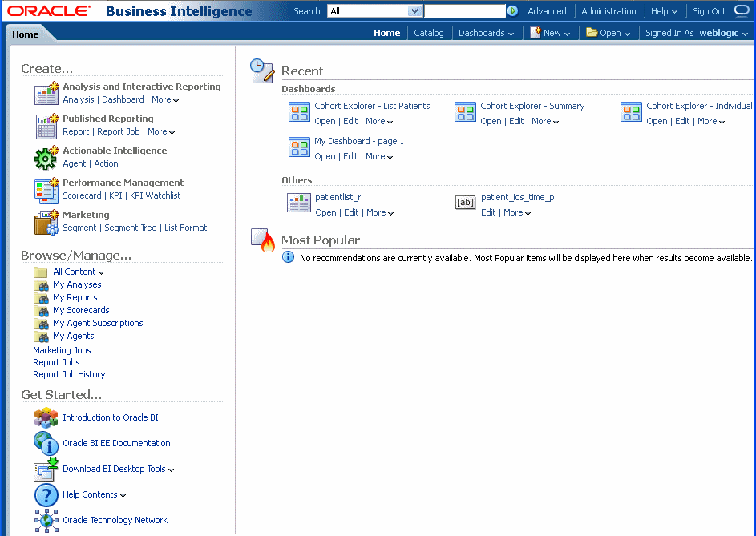Create a new Analysis

click(x=78, y=100)
